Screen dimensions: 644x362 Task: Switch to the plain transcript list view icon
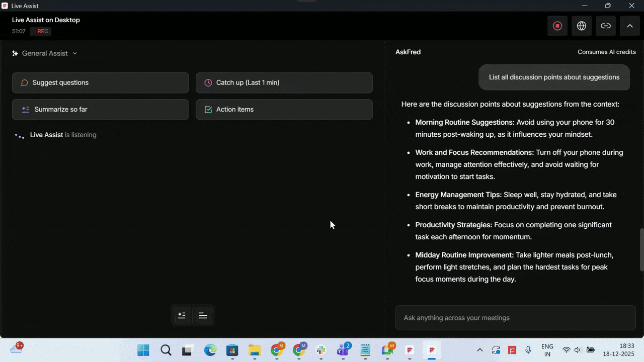point(203,315)
